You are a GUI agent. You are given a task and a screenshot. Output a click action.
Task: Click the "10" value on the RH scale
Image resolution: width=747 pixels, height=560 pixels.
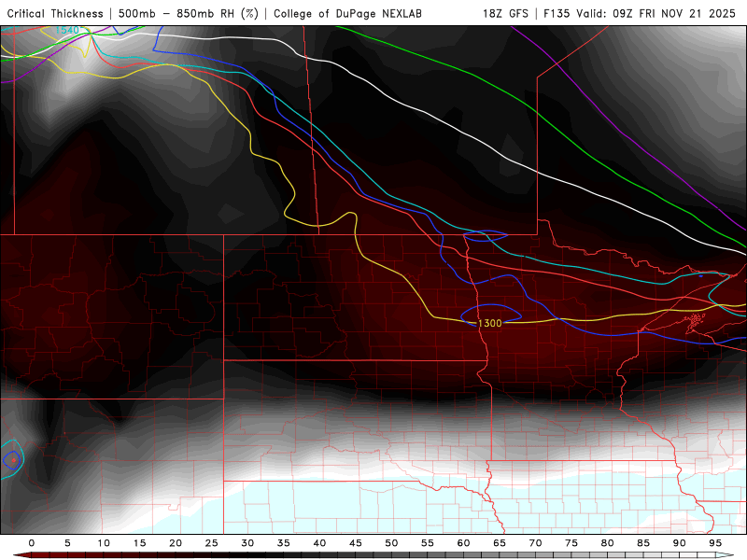(104, 543)
